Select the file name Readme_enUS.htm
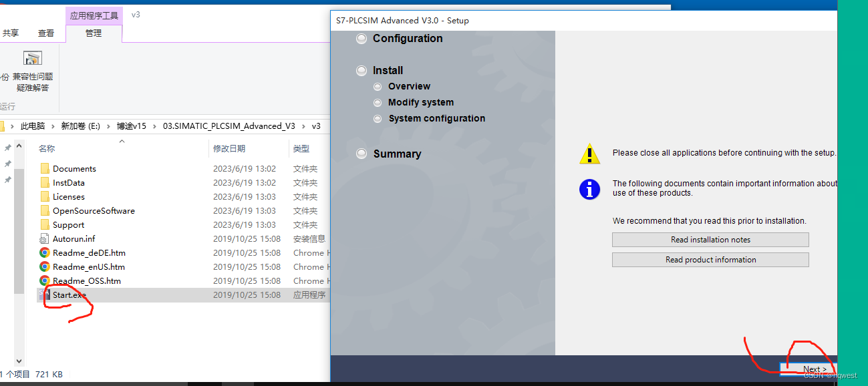 89,266
